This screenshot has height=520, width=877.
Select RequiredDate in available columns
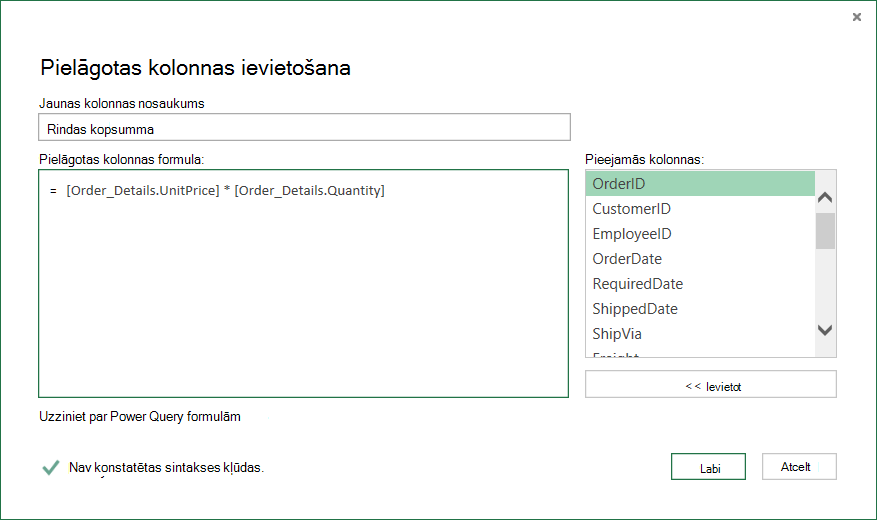[x=700, y=284]
